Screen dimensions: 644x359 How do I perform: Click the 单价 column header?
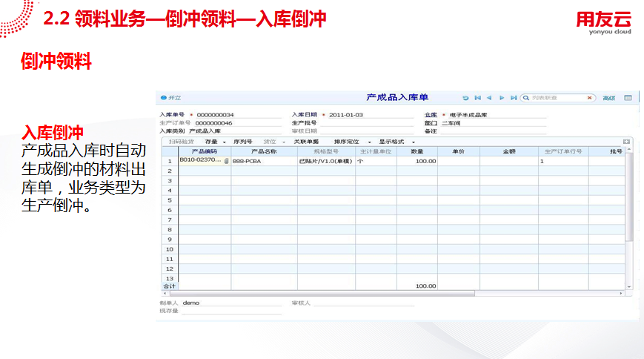(x=458, y=151)
